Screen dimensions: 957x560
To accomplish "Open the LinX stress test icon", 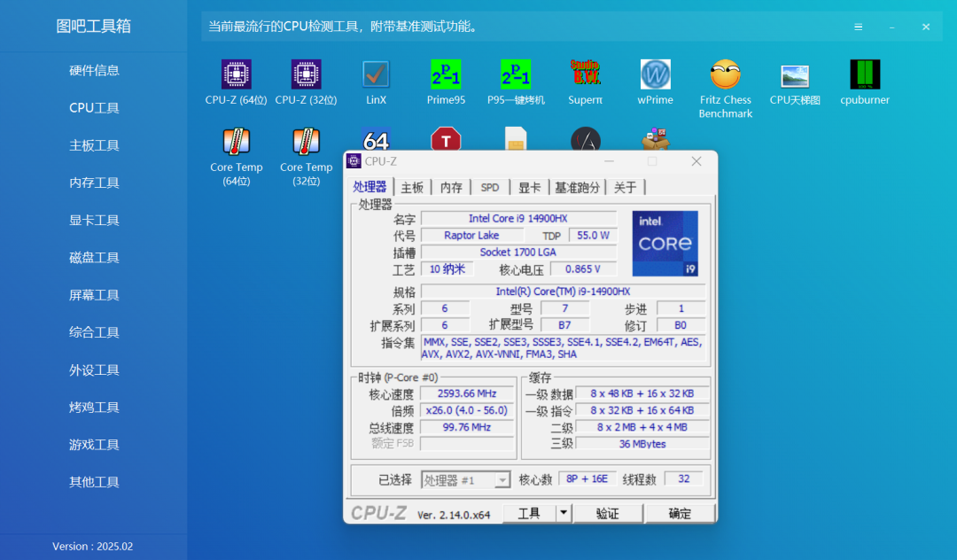I will tap(376, 74).
